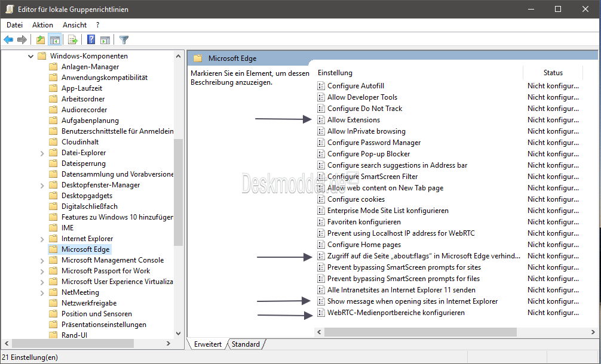
Task: Open the ? help menu
Action: point(98,25)
